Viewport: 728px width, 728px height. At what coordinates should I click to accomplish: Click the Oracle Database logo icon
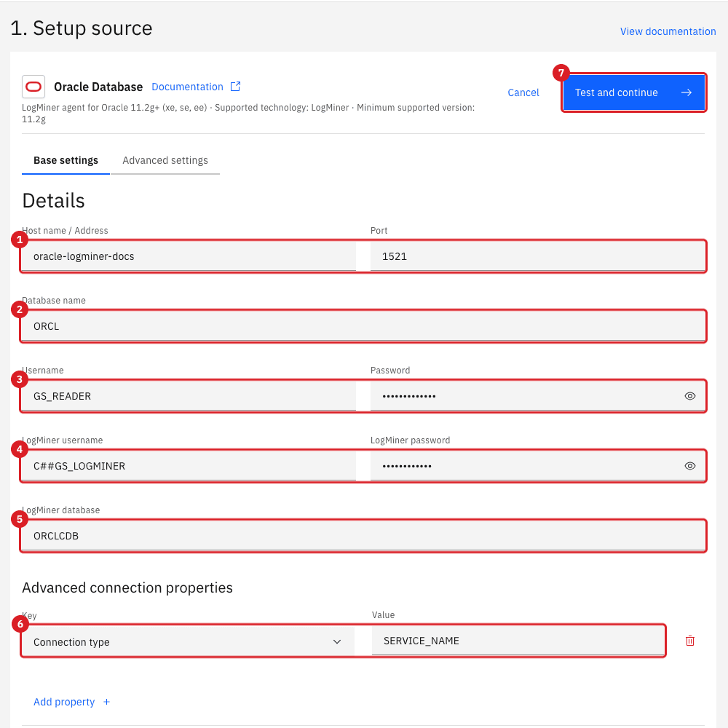click(x=33, y=87)
